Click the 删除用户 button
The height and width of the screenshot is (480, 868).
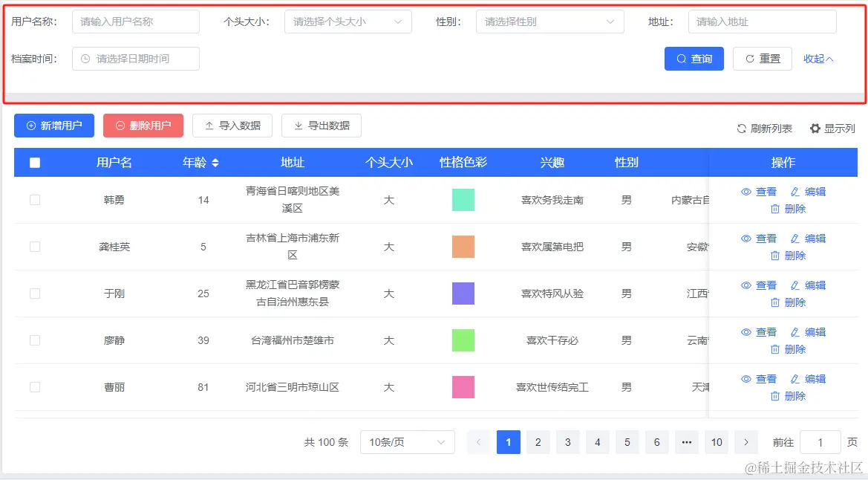[x=143, y=126]
